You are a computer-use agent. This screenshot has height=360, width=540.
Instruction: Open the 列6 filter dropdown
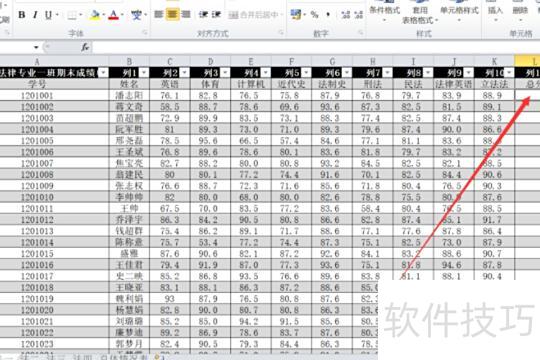pos(347,73)
